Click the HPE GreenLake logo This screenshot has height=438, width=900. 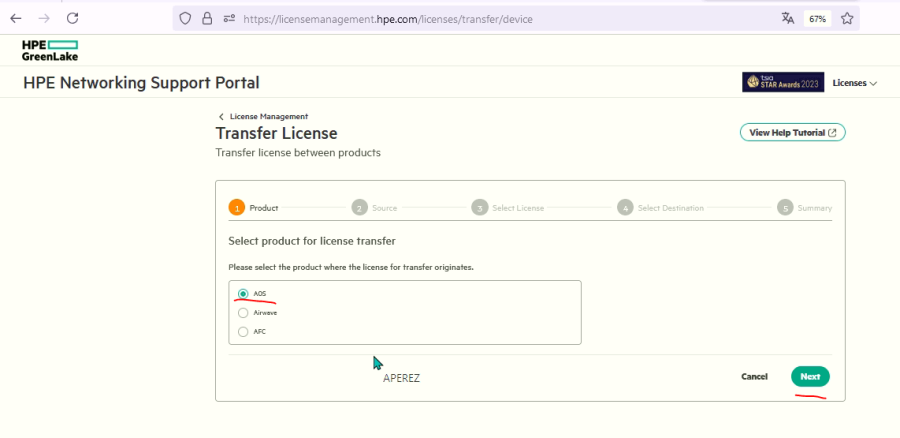(x=50, y=50)
